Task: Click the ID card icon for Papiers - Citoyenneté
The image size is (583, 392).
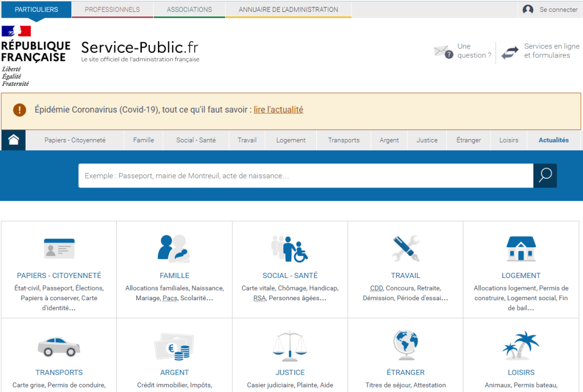Action: [59, 248]
